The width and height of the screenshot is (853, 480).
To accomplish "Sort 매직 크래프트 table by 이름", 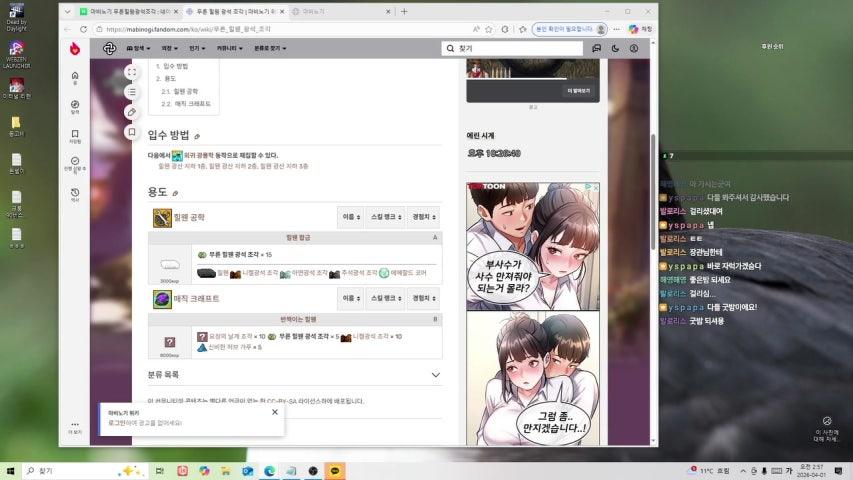I will click(x=351, y=298).
